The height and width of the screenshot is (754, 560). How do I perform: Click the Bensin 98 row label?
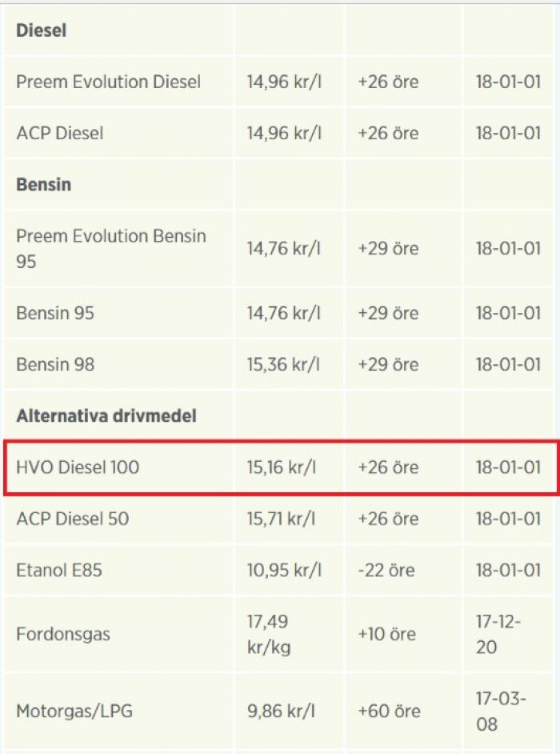[x=55, y=364]
